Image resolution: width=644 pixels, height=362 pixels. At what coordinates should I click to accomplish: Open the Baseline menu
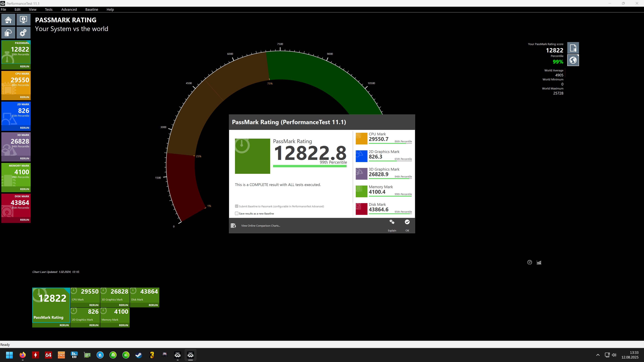pos(92,10)
